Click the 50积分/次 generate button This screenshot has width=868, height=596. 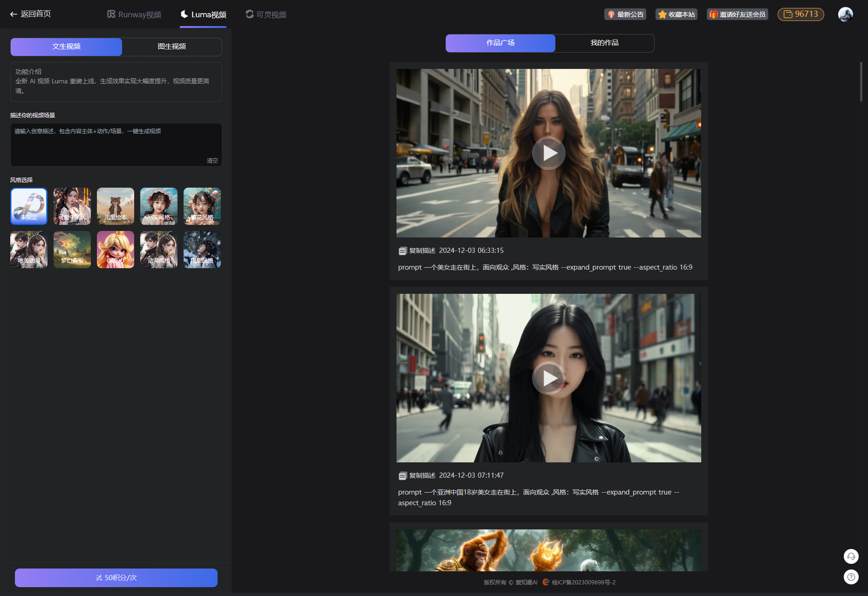[116, 578]
